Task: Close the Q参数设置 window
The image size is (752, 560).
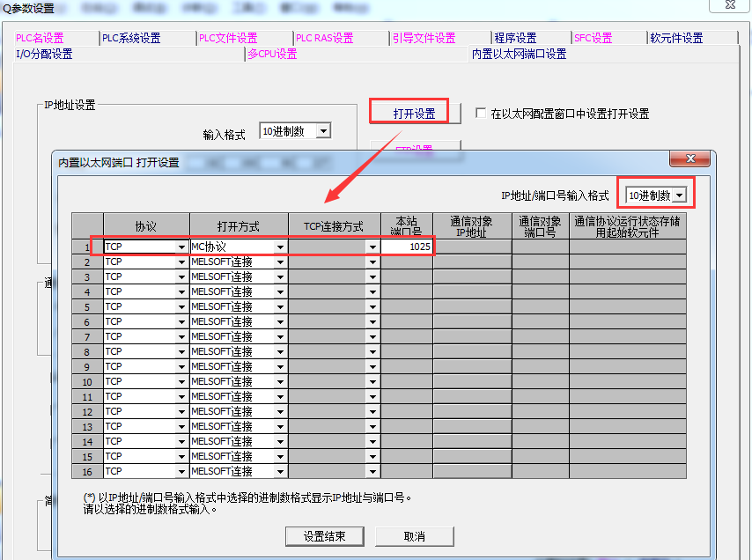Action: (730, 4)
